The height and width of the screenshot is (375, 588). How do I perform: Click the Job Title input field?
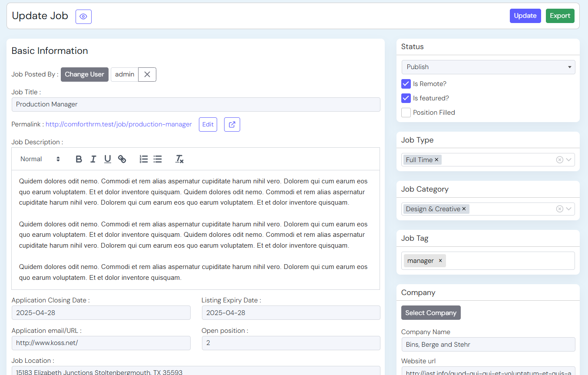[x=195, y=104]
